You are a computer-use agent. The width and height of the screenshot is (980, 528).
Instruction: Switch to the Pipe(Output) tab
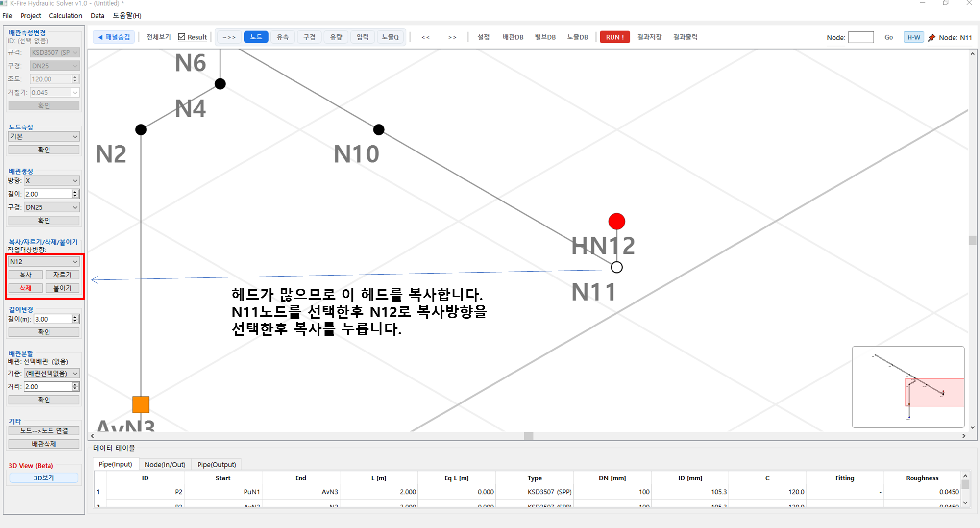(217, 464)
